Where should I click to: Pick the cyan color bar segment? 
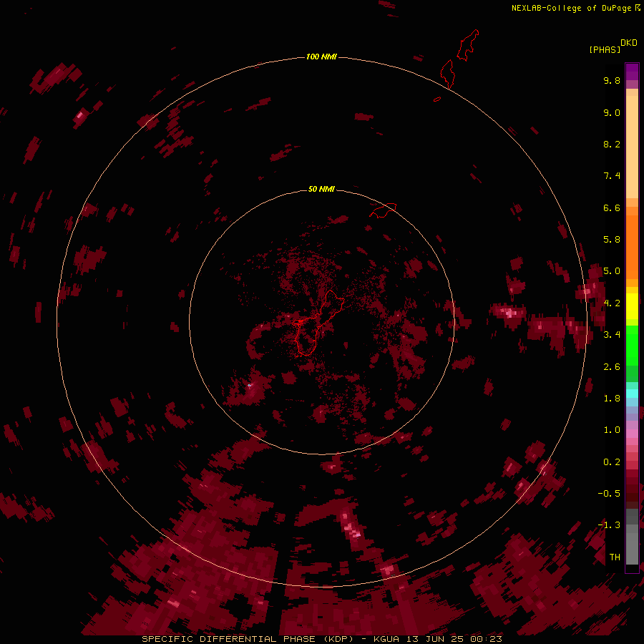(632, 393)
